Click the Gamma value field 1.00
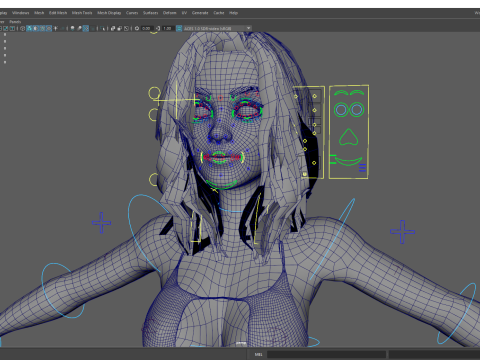 [167, 28]
